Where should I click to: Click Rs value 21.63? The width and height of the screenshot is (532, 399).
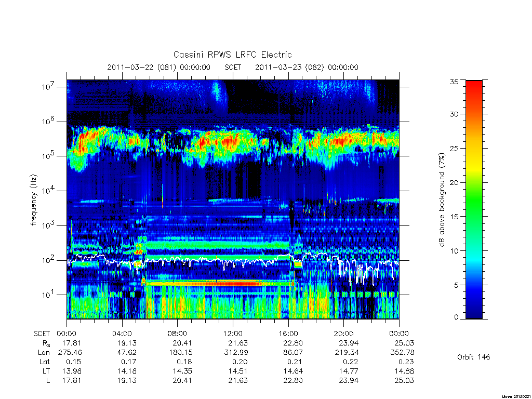click(238, 343)
